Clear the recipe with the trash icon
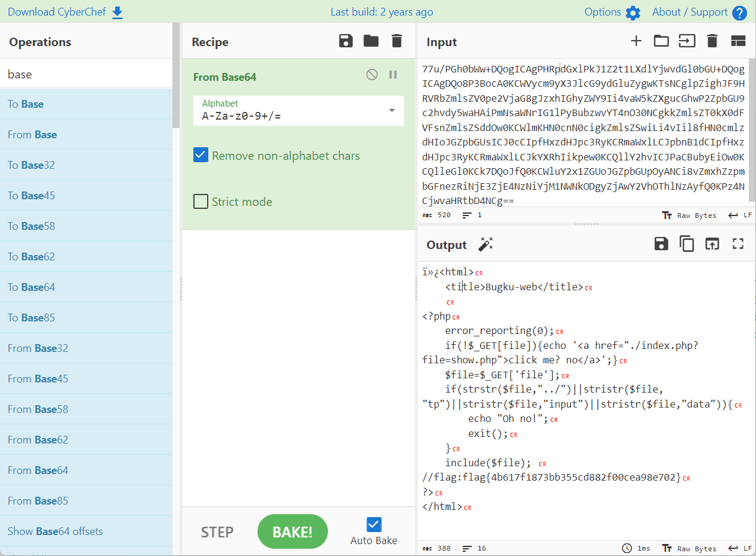This screenshot has width=756, height=556. [396, 41]
